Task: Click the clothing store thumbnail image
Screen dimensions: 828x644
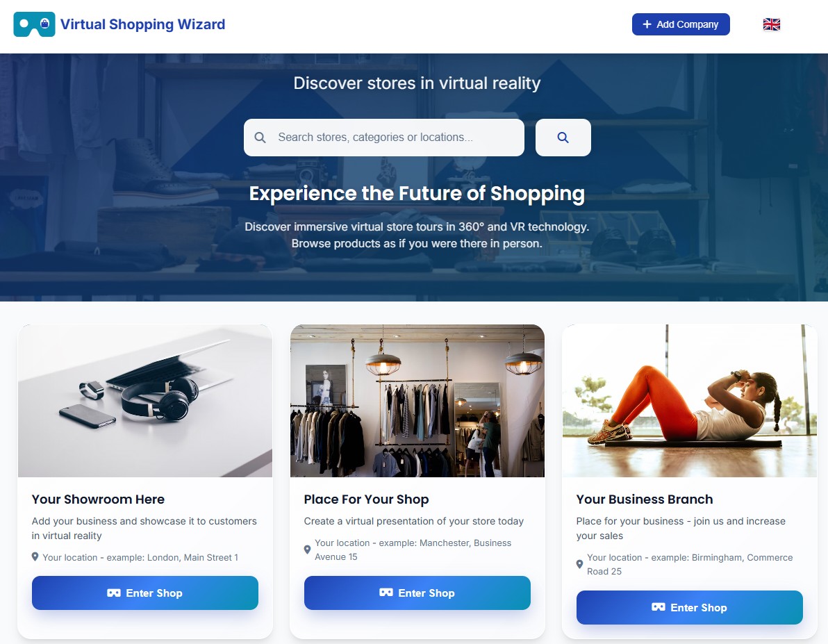Action: click(417, 400)
